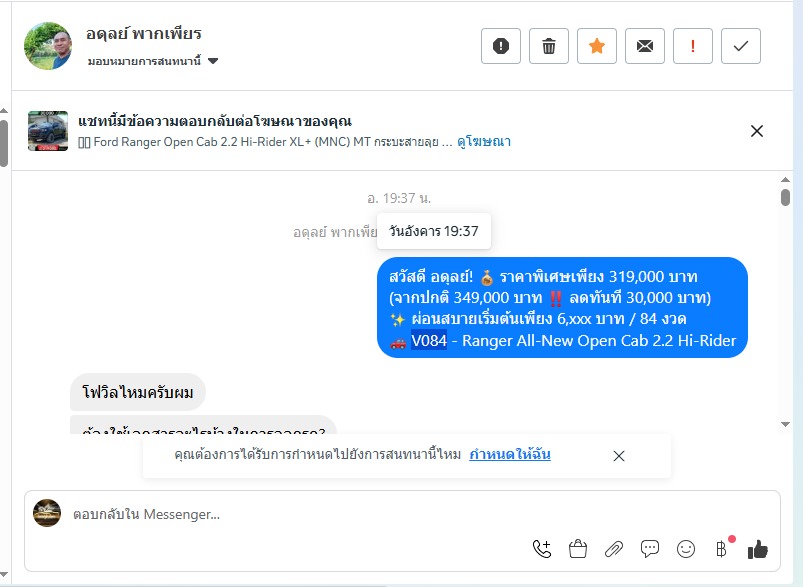Toggle the orange star follow-up icon
803x587 pixels.
[597, 46]
